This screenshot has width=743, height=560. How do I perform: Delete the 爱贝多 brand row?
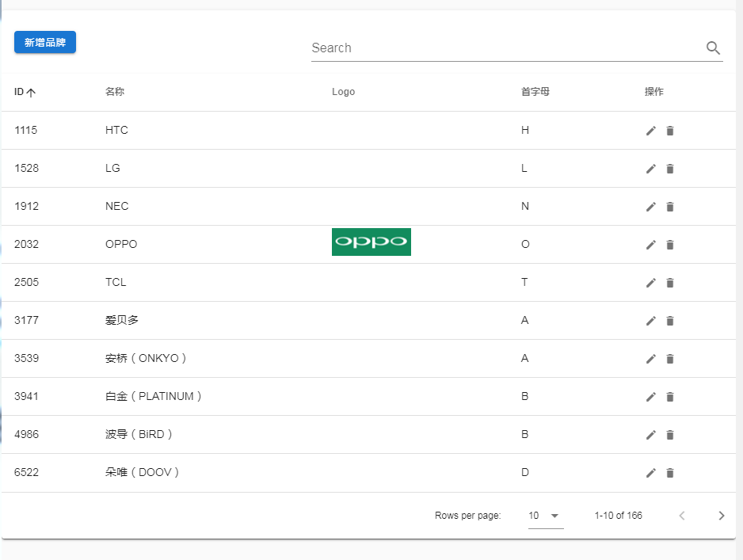point(670,321)
